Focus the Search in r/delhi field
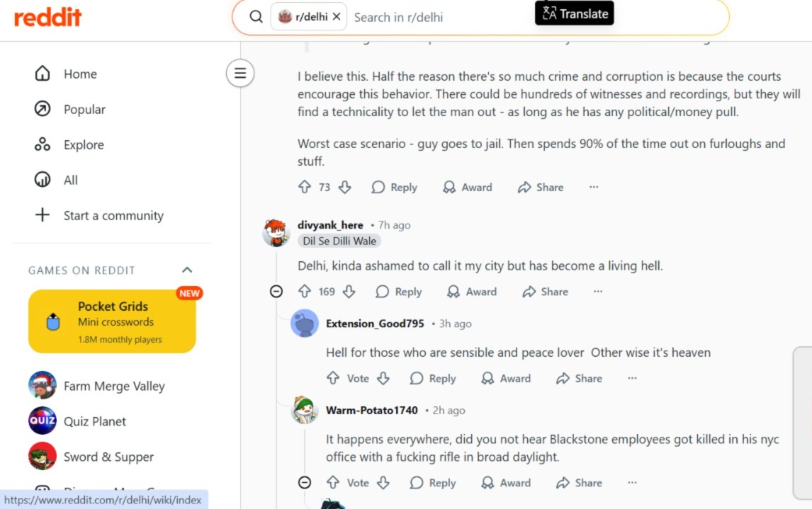 click(439, 17)
